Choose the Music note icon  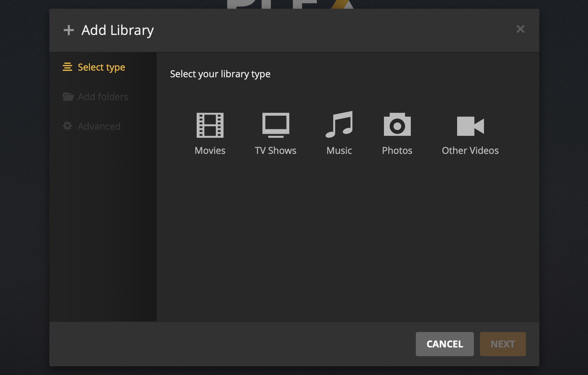click(x=339, y=125)
